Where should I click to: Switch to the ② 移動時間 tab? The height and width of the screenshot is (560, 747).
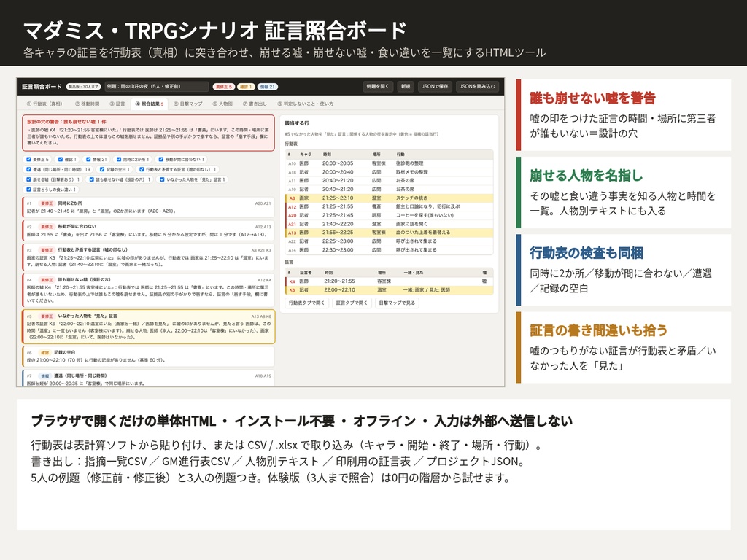click(x=87, y=104)
